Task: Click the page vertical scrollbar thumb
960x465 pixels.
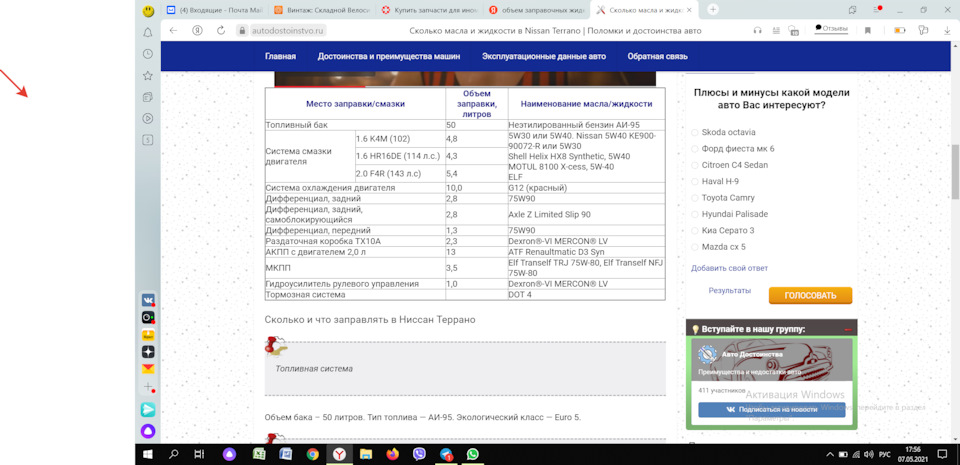Action: point(955,171)
